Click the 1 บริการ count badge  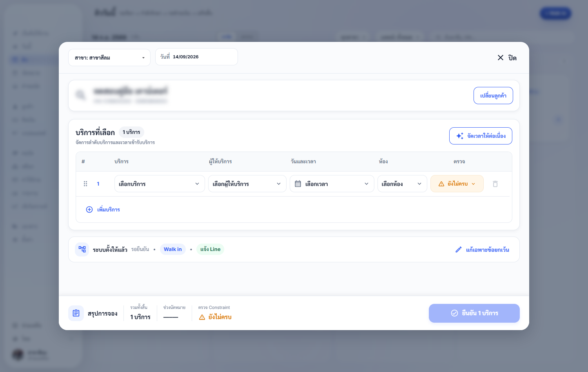[x=131, y=132]
